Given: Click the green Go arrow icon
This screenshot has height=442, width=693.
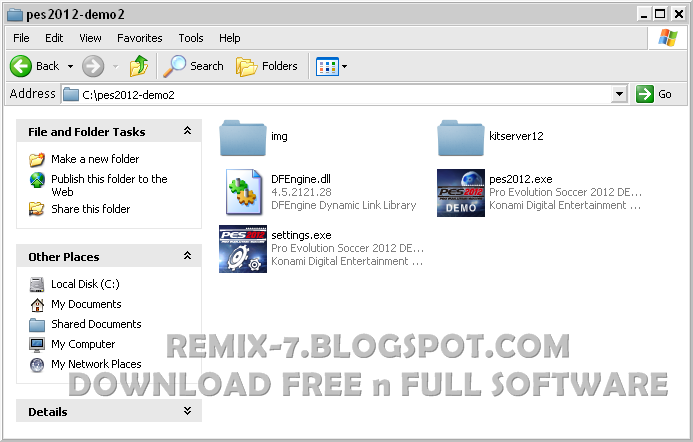Looking at the screenshot, I should point(644,94).
